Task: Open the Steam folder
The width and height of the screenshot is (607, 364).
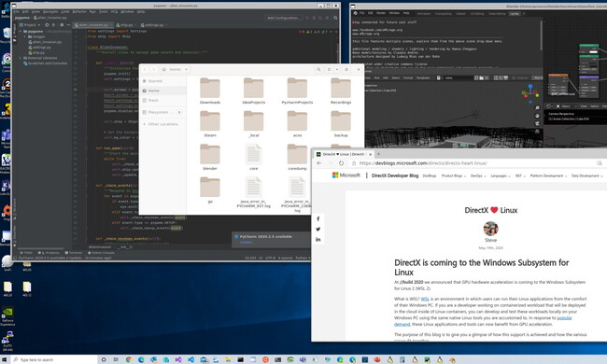Action: [x=210, y=124]
